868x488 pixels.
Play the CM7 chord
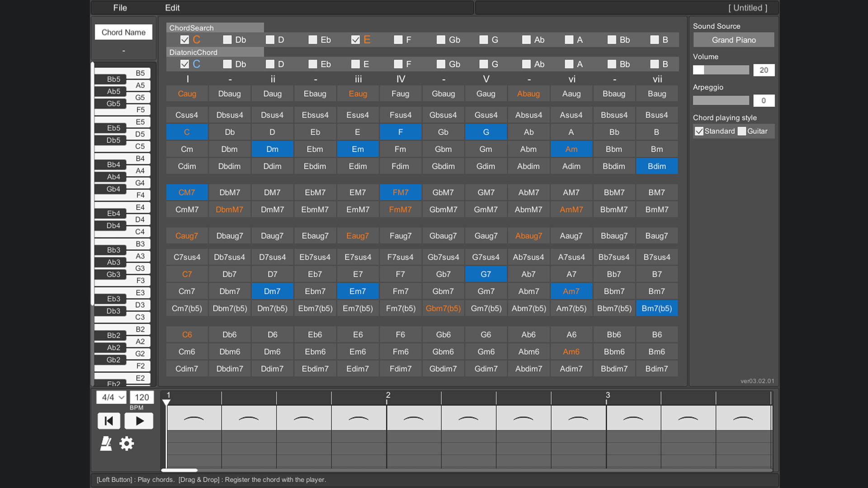point(187,192)
